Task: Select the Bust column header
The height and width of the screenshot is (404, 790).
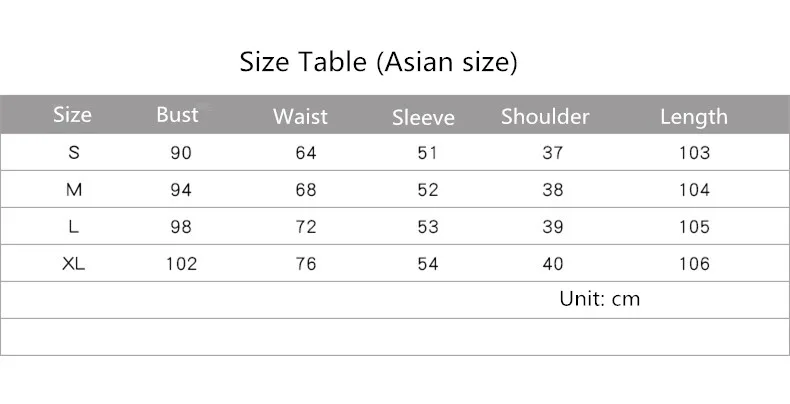Action: click(x=177, y=115)
